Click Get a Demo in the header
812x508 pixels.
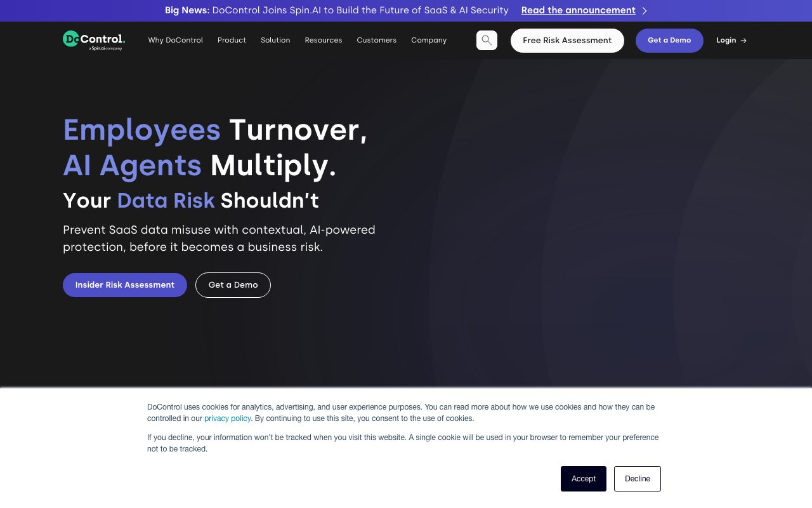(x=669, y=41)
